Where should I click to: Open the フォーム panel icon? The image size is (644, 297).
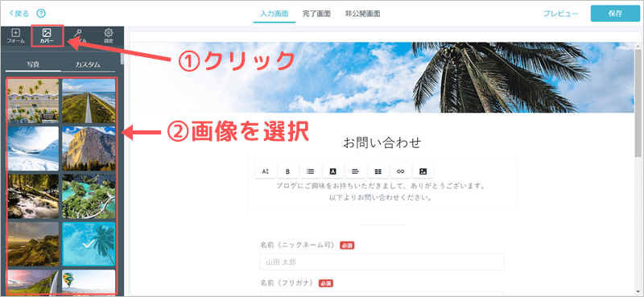pos(15,35)
